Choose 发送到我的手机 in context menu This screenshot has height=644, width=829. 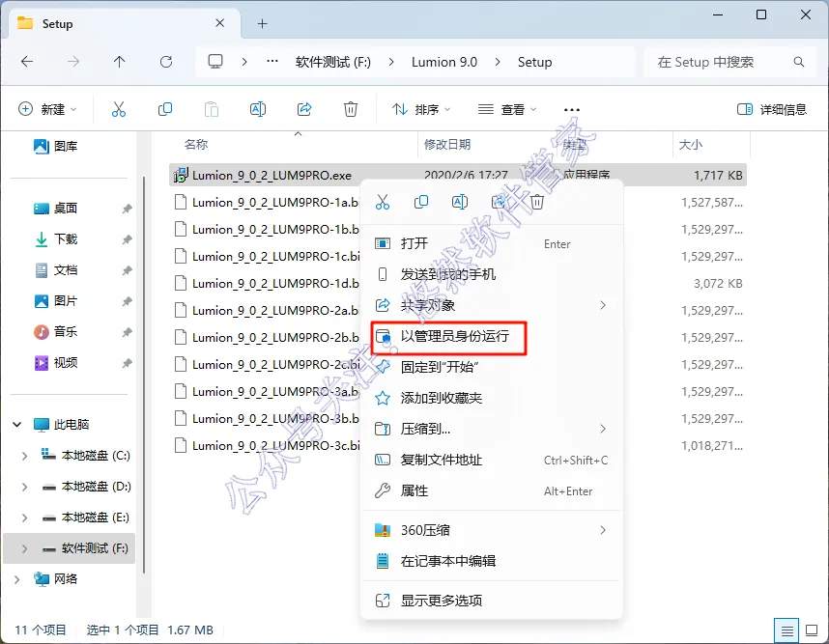[x=491, y=274]
